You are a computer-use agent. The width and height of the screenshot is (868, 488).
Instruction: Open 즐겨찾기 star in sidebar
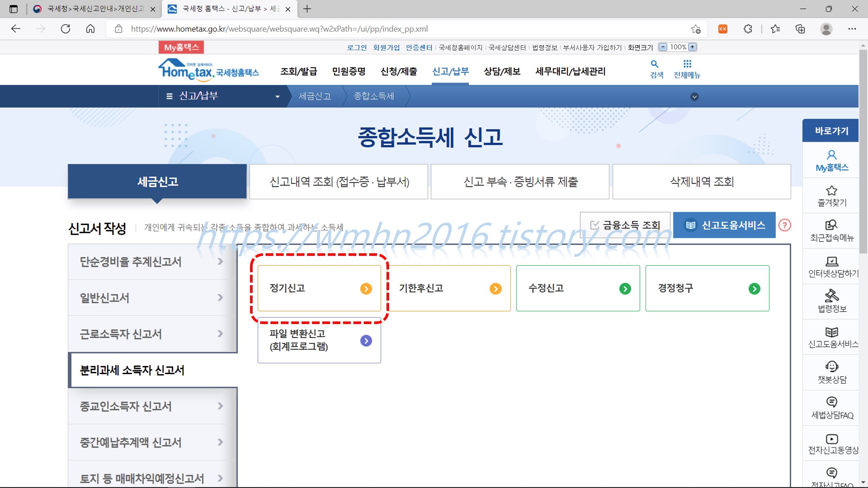(831, 196)
